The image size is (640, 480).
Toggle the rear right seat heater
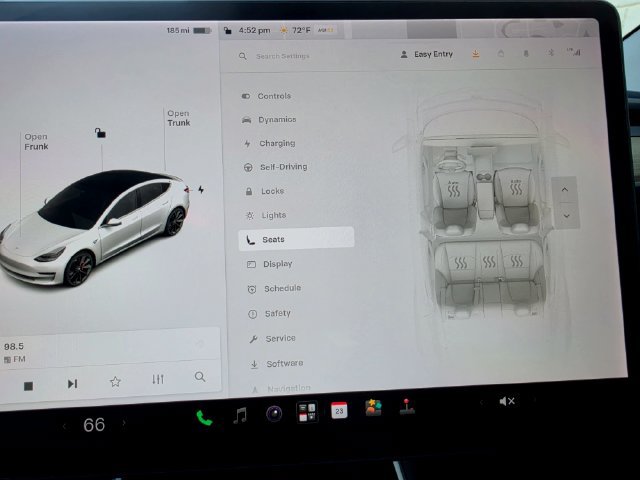click(x=516, y=261)
